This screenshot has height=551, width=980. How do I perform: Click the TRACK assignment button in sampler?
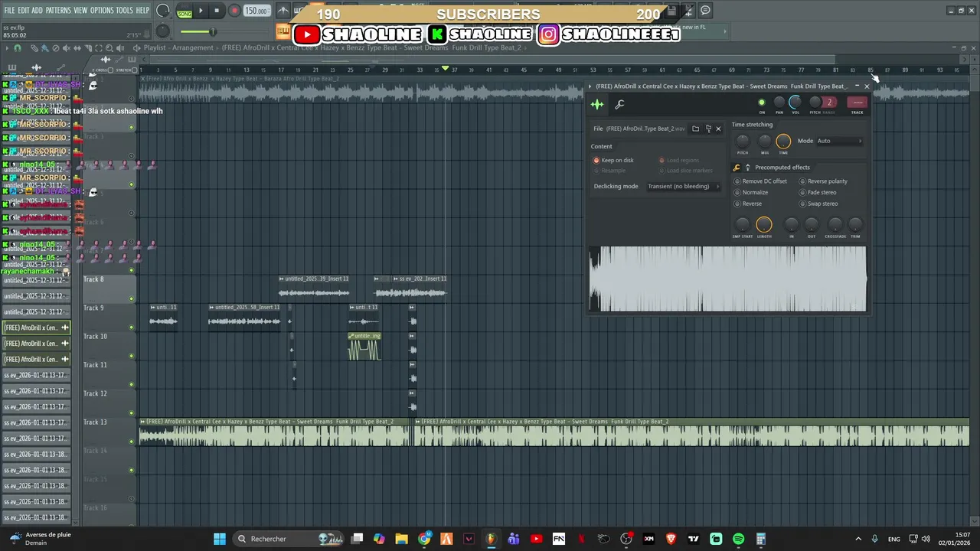857,103
